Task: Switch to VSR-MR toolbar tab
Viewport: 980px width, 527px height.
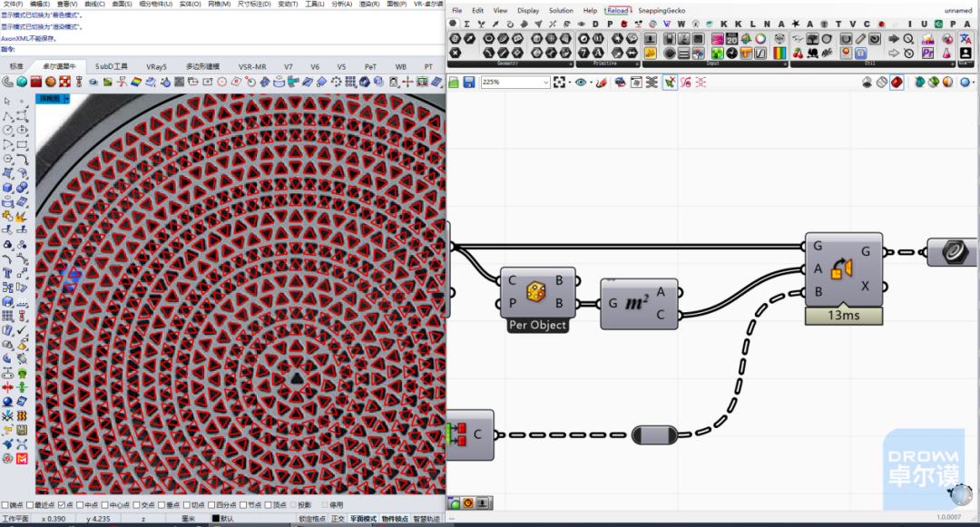Action: point(252,66)
